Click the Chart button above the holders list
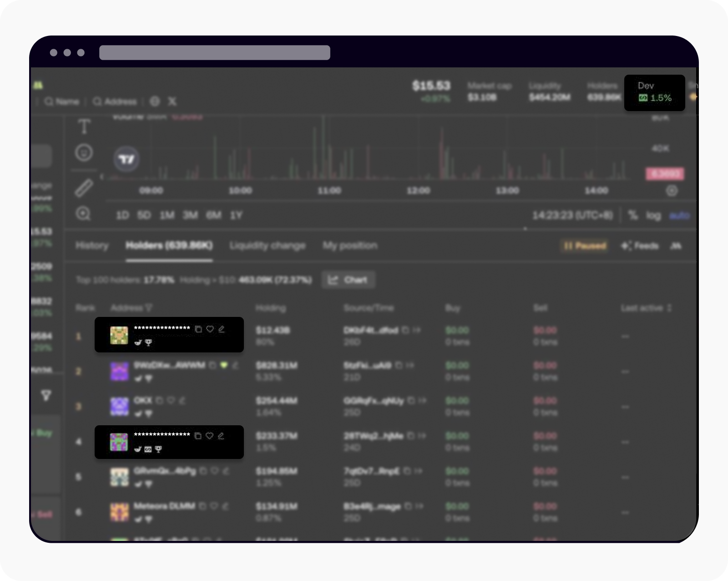Image resolution: width=728 pixels, height=581 pixels. point(348,280)
